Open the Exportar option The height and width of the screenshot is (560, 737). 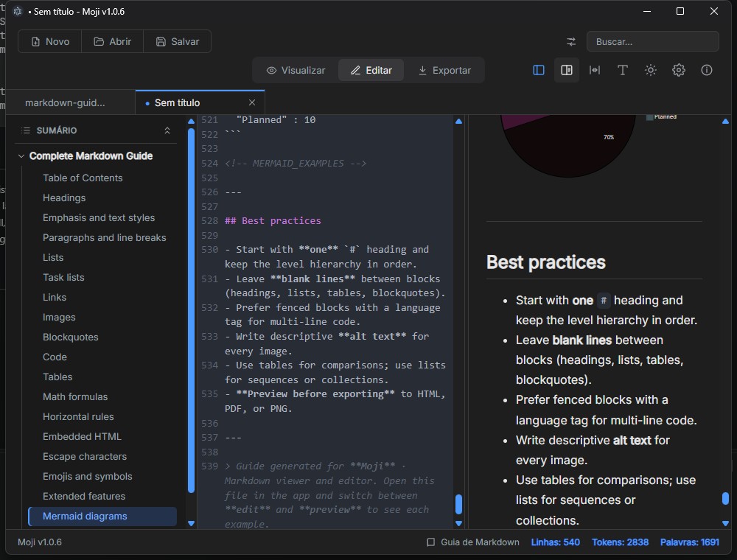[444, 71]
